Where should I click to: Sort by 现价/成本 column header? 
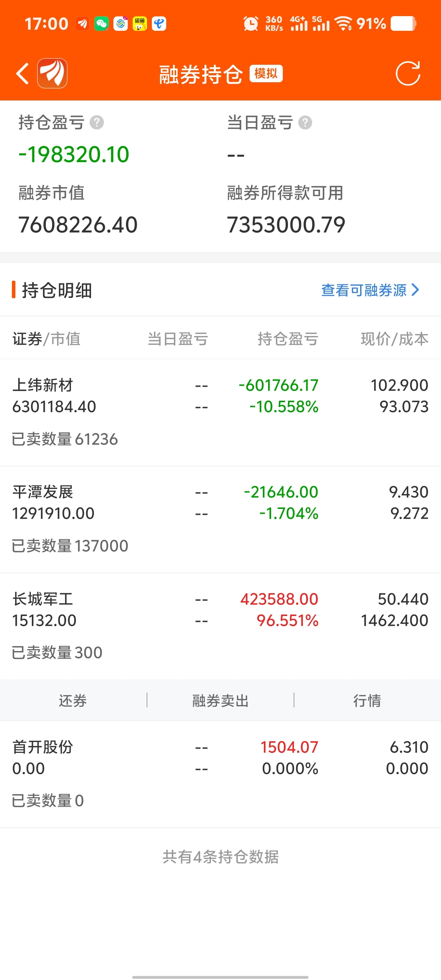click(x=394, y=338)
